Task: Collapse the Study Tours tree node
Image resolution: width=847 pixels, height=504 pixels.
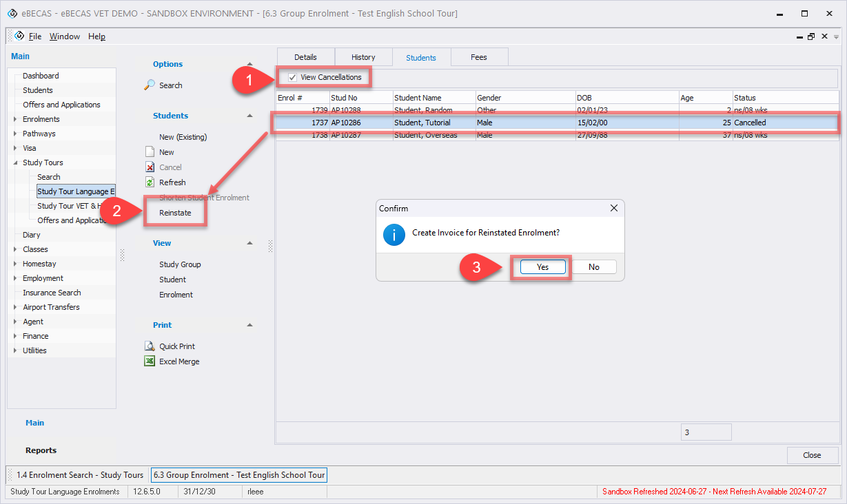Action: pyautogui.click(x=15, y=162)
